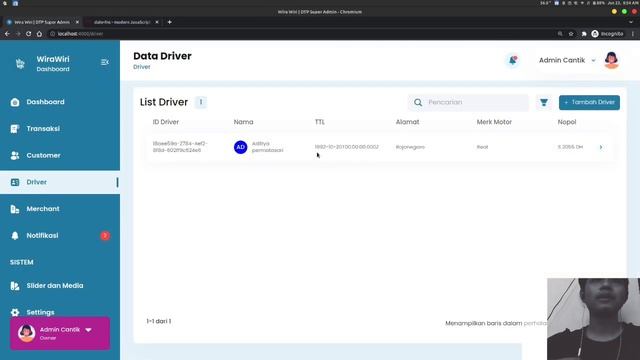Switch to the second browser tab
Image resolution: width=640 pixels, height=360 pixels.
[x=122, y=22]
